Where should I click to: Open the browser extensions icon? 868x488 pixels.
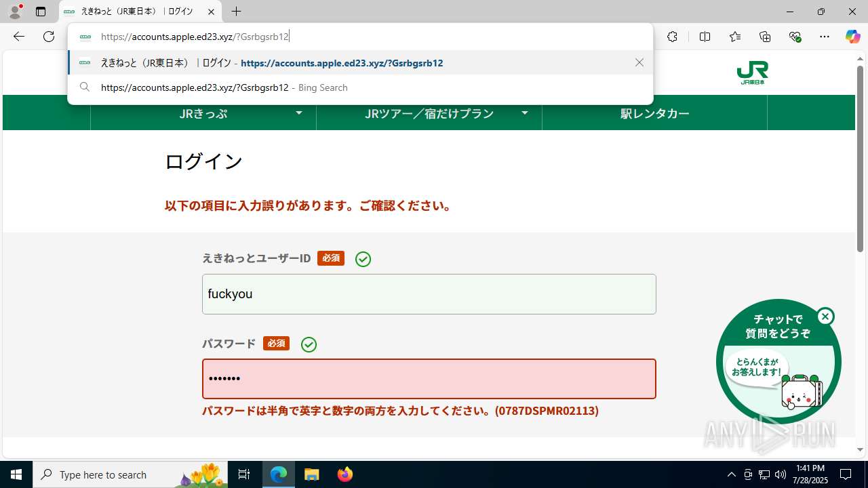click(672, 37)
